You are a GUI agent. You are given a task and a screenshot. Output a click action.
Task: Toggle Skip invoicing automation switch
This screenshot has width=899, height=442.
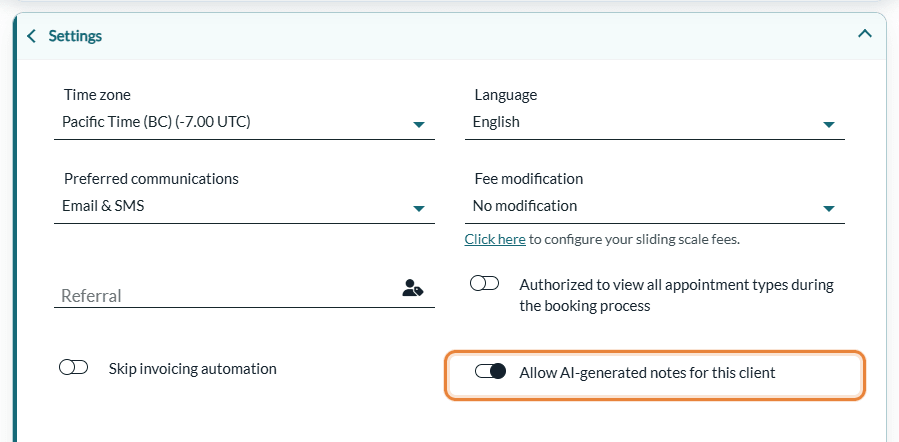point(73,367)
